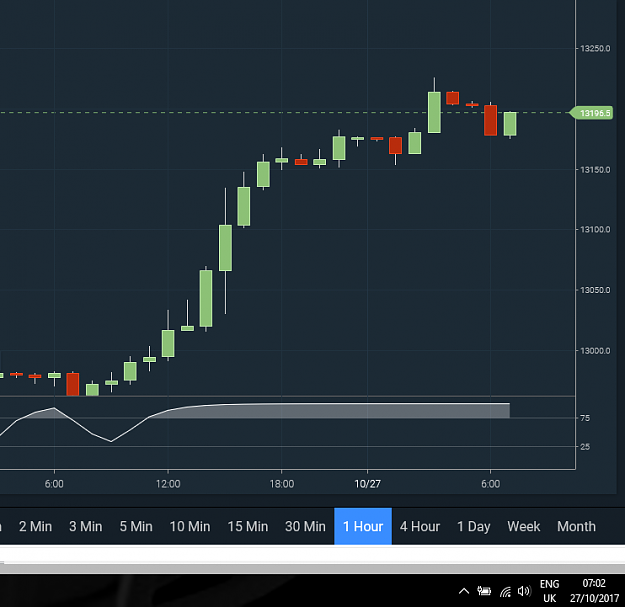This screenshot has width=625, height=607.
Task: Switch chart to 10 Min interval
Action: click(x=190, y=526)
